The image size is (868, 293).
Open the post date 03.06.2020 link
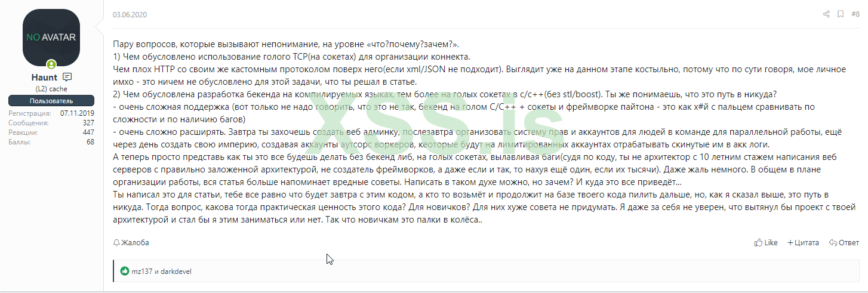pos(130,15)
